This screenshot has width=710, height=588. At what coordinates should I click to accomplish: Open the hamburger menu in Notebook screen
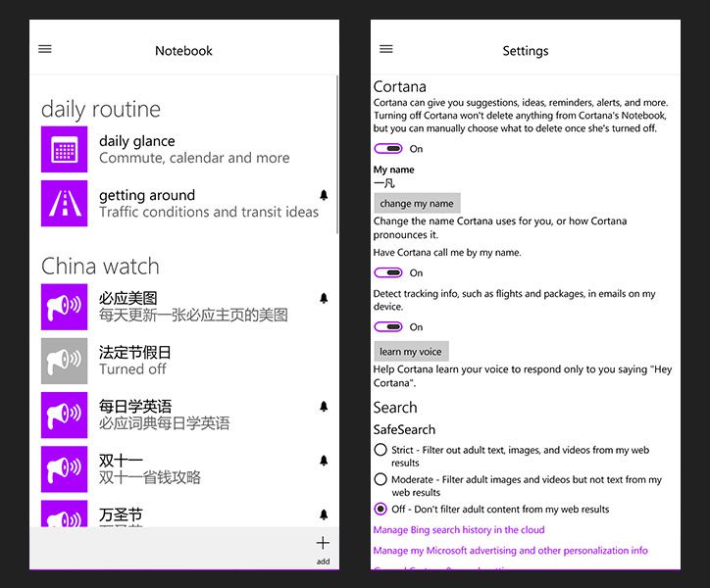coord(45,49)
